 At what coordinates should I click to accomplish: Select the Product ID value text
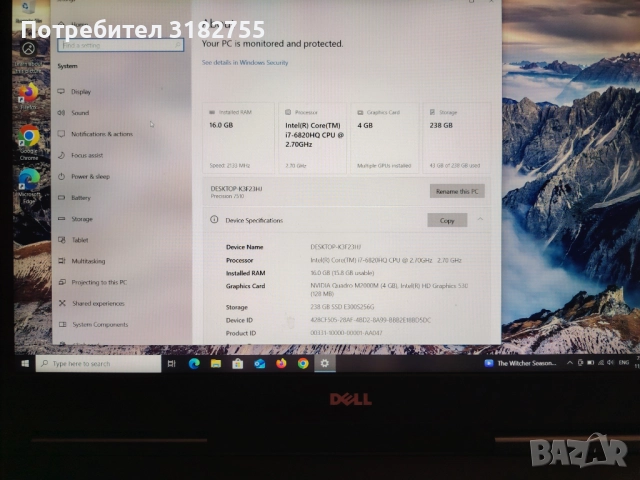[x=346, y=333]
